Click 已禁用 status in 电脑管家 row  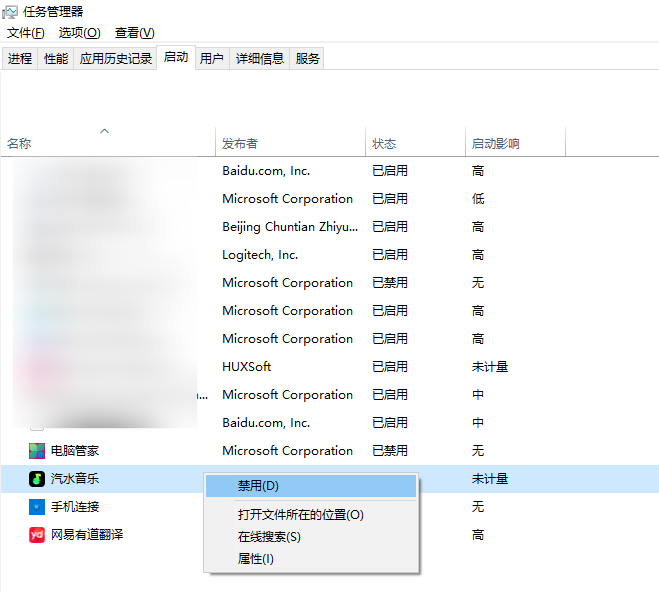[x=390, y=451]
